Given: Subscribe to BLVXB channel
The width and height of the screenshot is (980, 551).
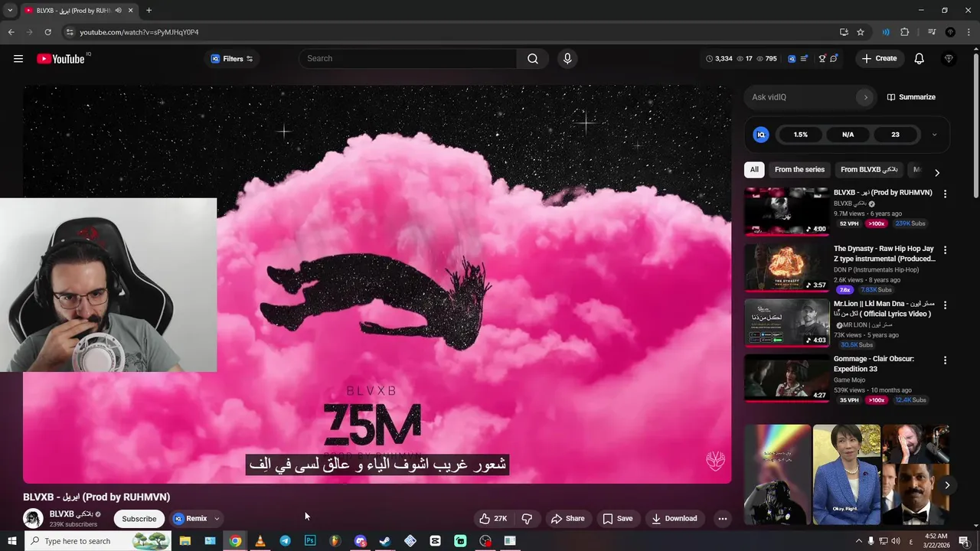Looking at the screenshot, I should [x=139, y=519].
